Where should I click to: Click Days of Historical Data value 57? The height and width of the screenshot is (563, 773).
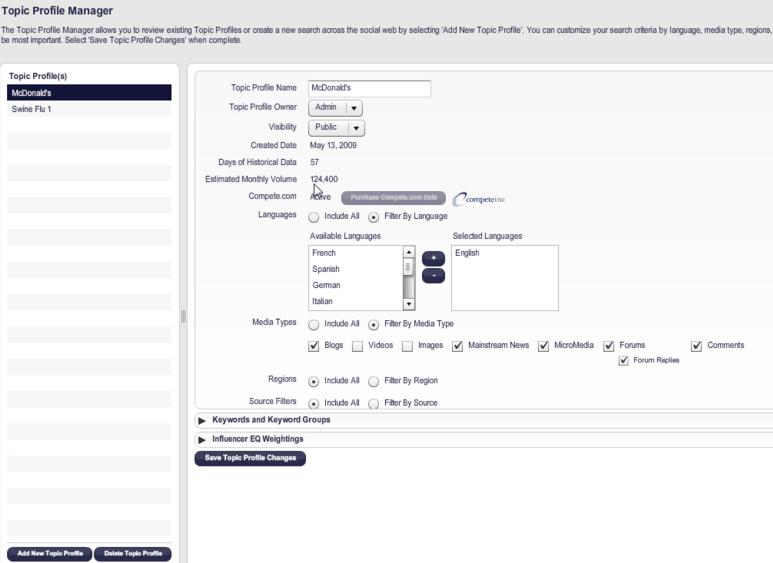pyautogui.click(x=315, y=162)
